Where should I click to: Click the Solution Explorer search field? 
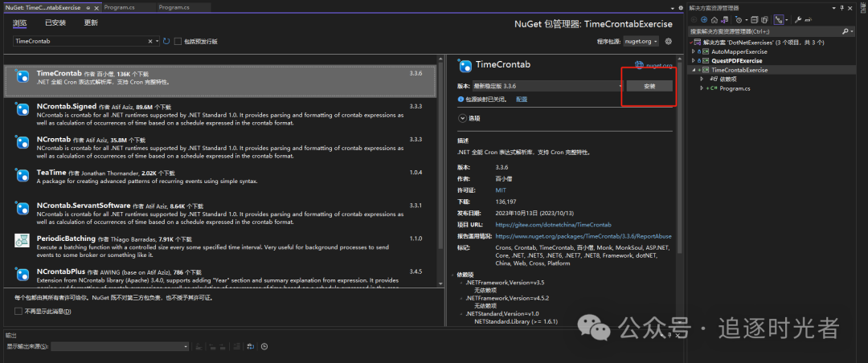point(764,31)
